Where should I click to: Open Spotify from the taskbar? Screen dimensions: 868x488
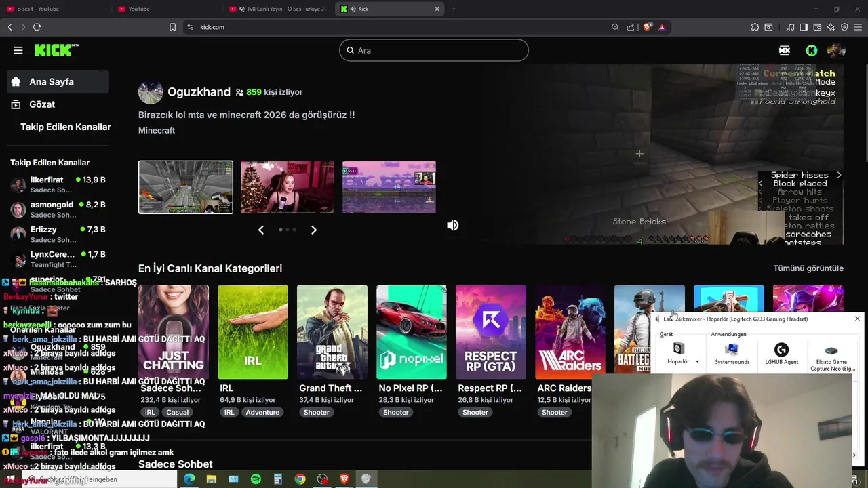coord(256,479)
